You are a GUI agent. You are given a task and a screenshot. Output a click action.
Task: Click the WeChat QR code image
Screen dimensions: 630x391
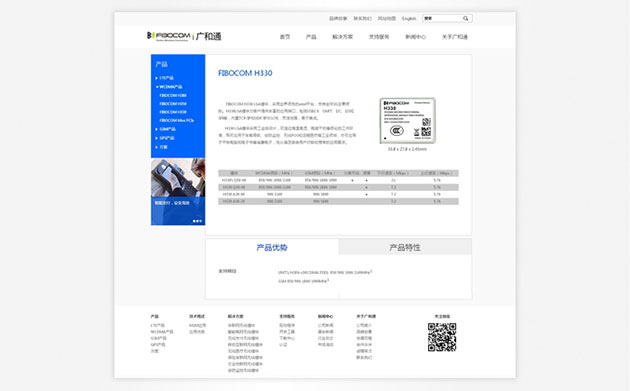coord(442,337)
